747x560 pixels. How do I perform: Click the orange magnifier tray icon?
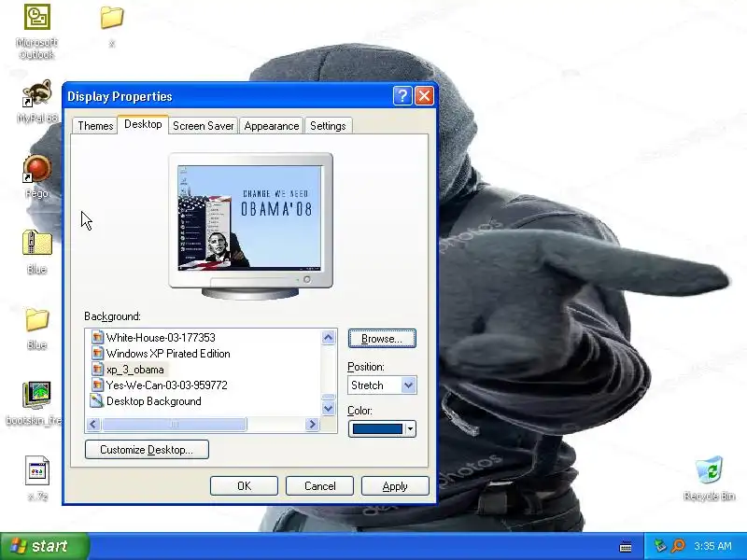[x=678, y=546]
